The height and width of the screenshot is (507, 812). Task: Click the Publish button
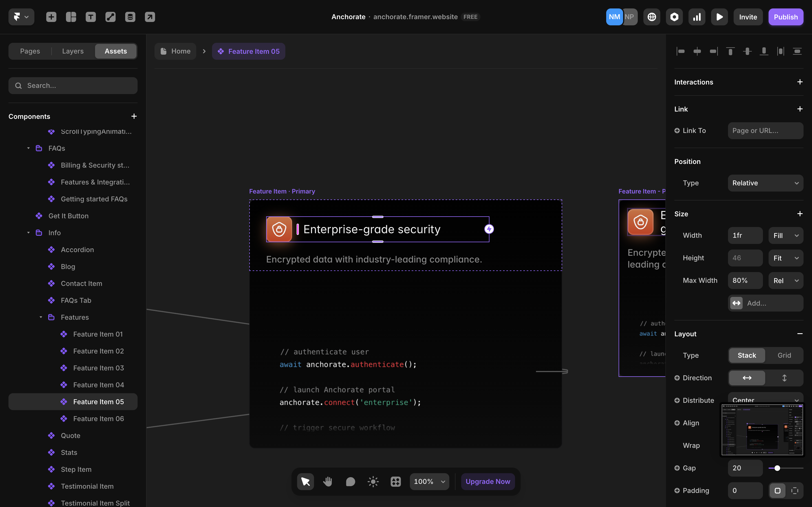click(x=785, y=17)
